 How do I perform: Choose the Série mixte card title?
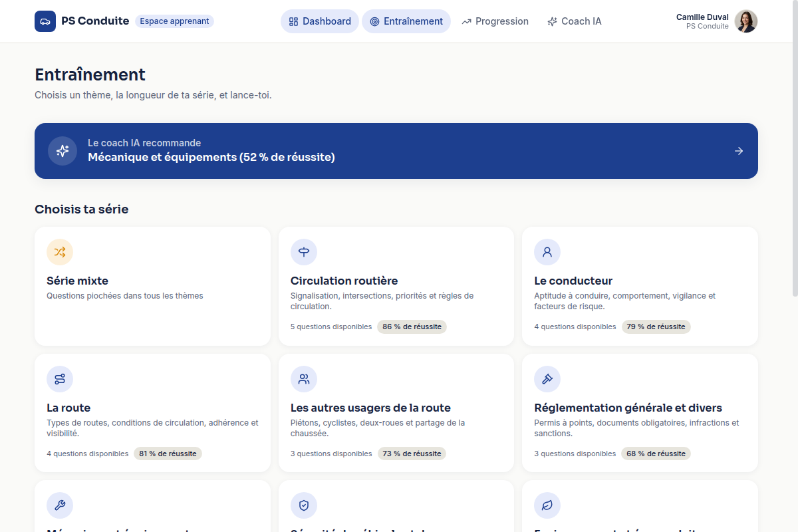tap(77, 281)
